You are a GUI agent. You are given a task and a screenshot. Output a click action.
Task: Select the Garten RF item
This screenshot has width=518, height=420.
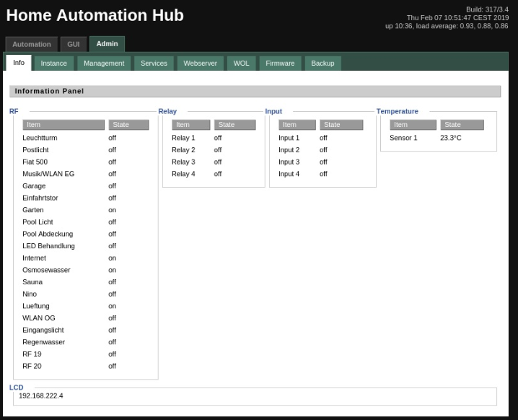pos(33,210)
